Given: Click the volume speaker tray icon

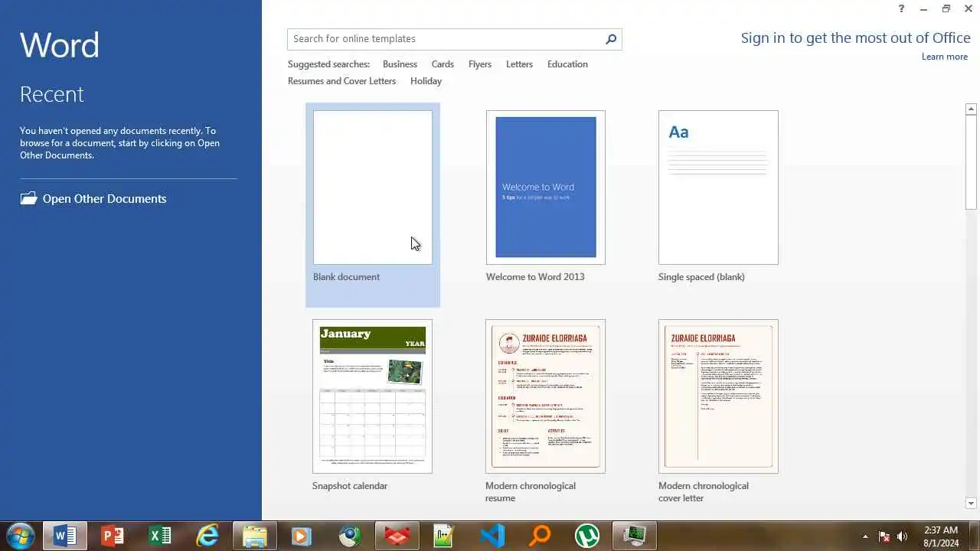Looking at the screenshot, I should click(x=902, y=536).
